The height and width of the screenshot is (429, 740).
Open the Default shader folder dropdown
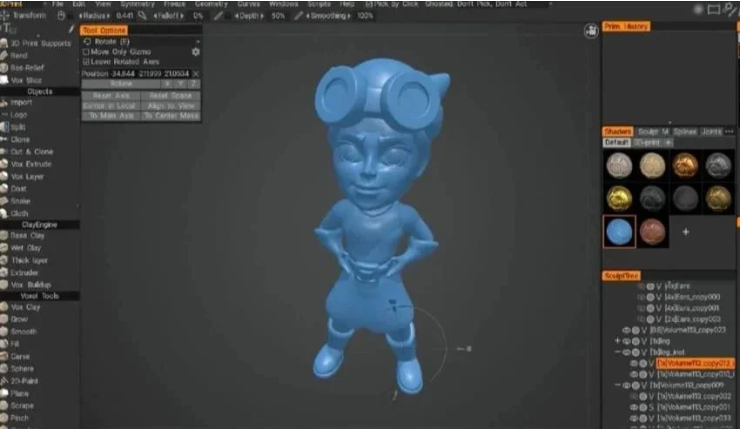(x=618, y=142)
